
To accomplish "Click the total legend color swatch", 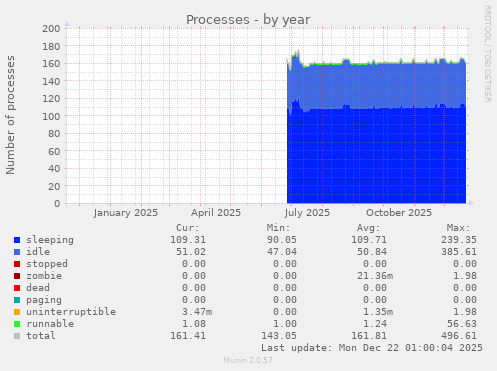I will tap(17, 336).
